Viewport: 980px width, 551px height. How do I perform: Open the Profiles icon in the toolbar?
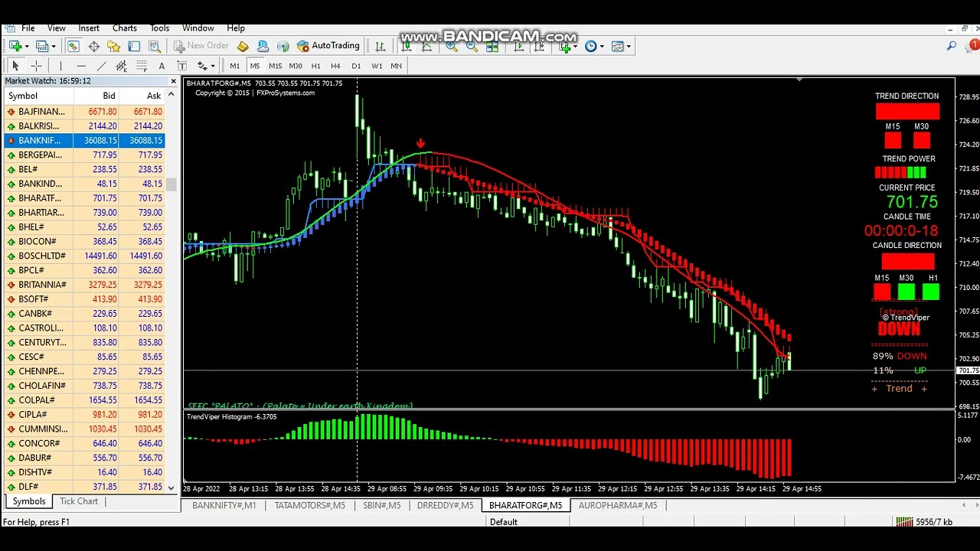pos(41,46)
